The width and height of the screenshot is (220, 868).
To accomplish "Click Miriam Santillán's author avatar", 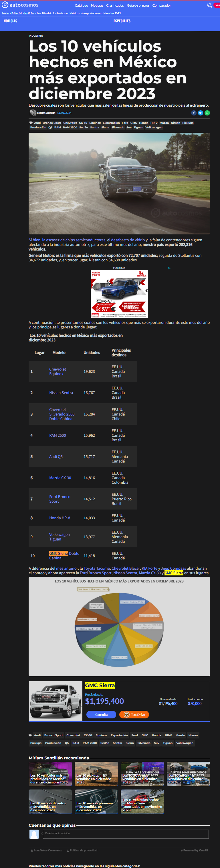I will tap(33, 113).
